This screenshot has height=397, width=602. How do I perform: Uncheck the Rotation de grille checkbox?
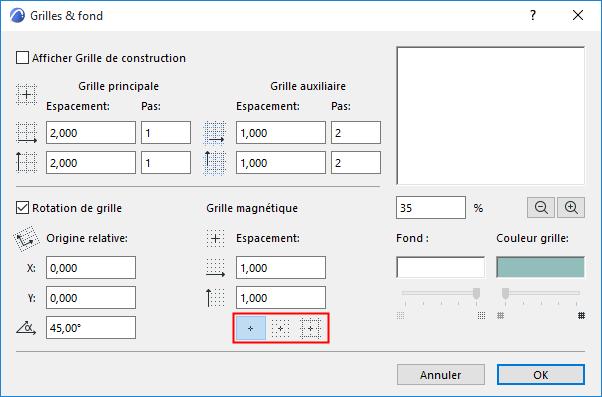point(22,208)
